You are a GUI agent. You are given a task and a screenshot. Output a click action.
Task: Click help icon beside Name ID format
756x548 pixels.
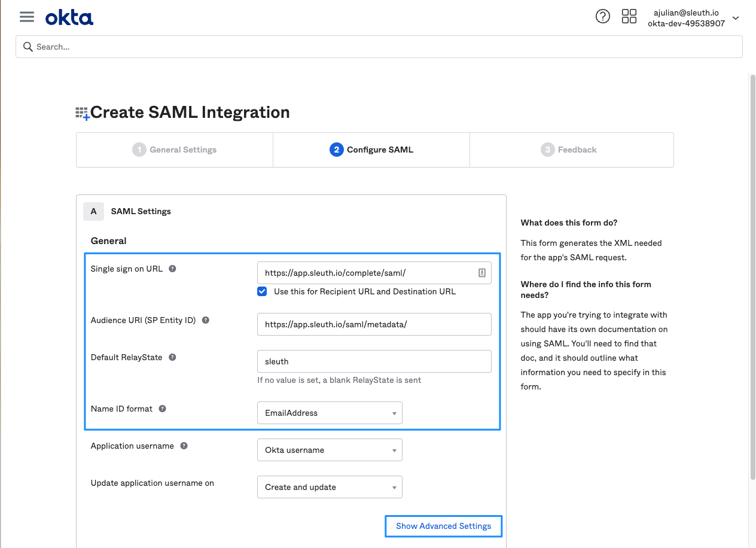pos(162,409)
